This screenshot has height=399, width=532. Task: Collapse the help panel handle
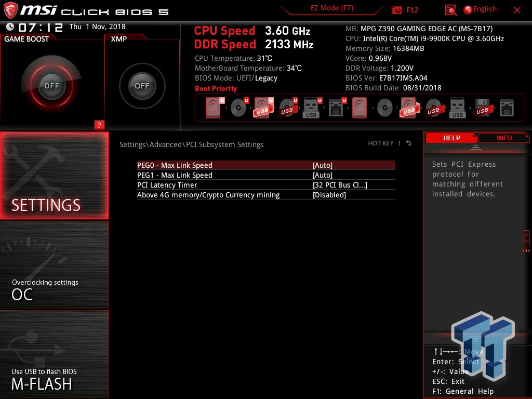(476, 148)
